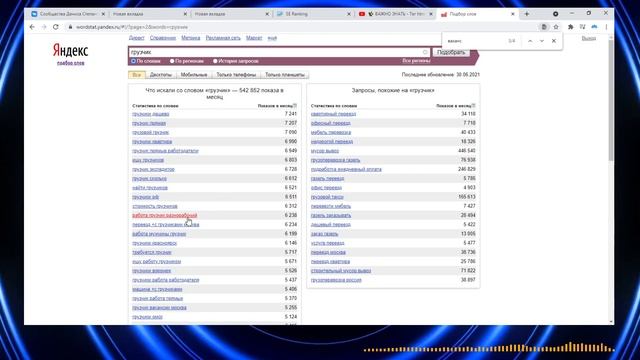Viewport: 640px width, 360px height.
Task: Open the ещё dropdown in Yandex services bar
Action: 272,38
